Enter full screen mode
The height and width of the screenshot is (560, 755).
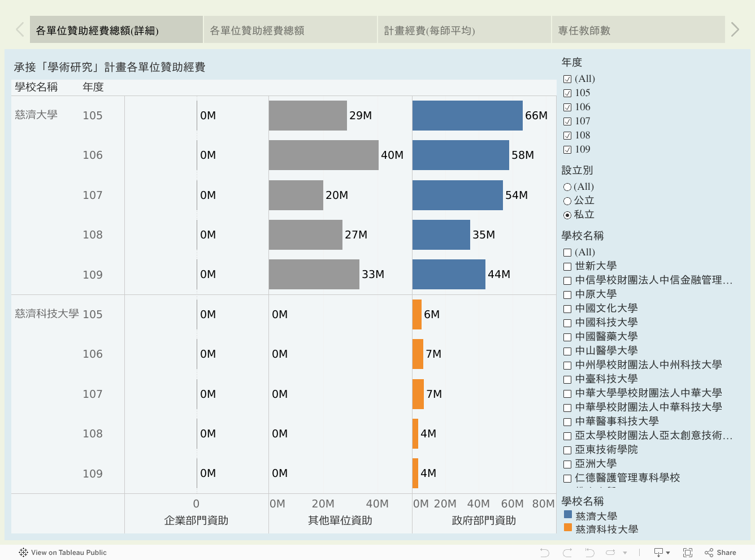click(x=688, y=553)
